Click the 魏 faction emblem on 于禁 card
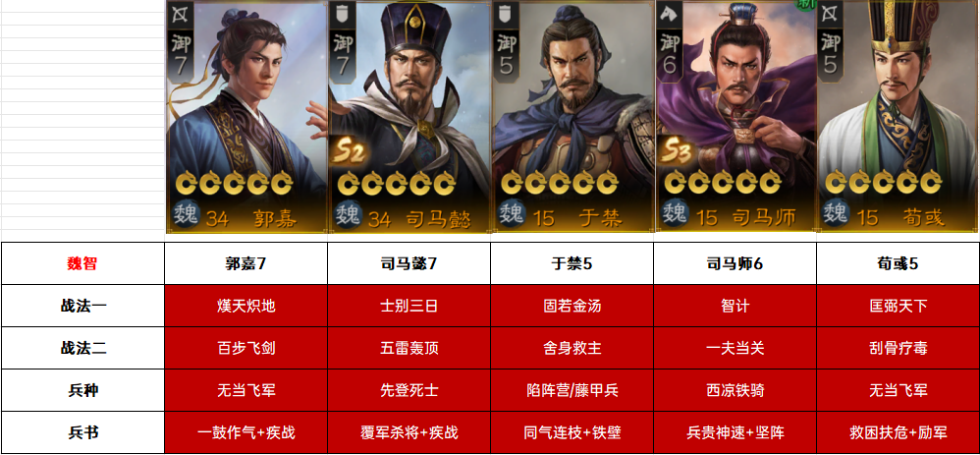The height and width of the screenshot is (455, 980). [x=512, y=214]
